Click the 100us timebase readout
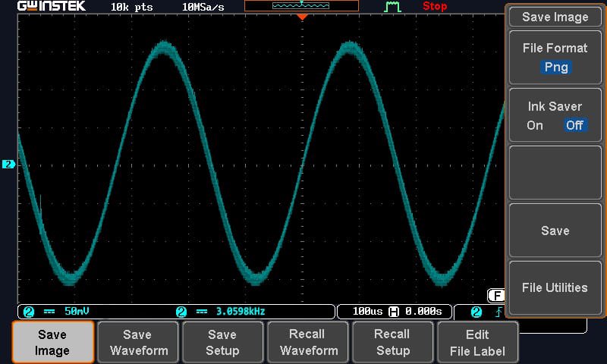Image resolution: width=607 pixels, height=364 pixels. tap(367, 312)
